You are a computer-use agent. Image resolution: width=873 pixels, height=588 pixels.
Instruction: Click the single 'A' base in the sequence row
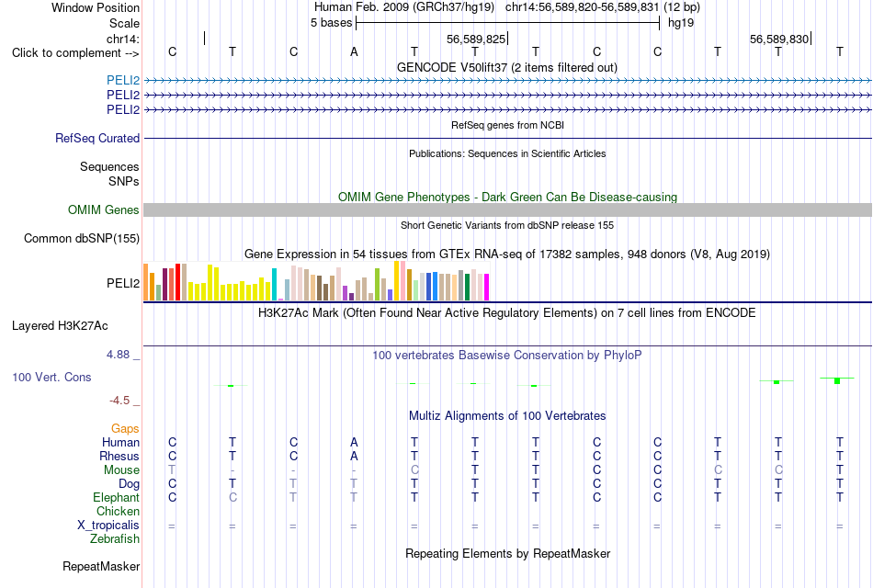coord(354,52)
